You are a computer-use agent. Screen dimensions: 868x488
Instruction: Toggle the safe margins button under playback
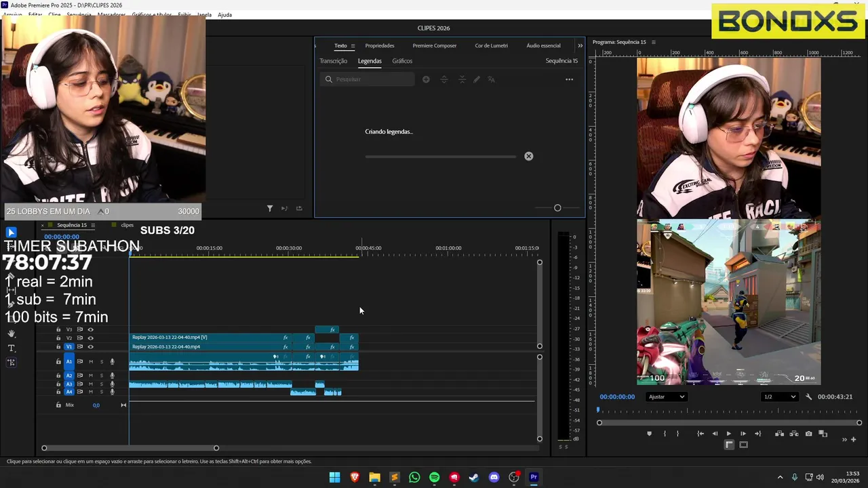pyautogui.click(x=744, y=445)
